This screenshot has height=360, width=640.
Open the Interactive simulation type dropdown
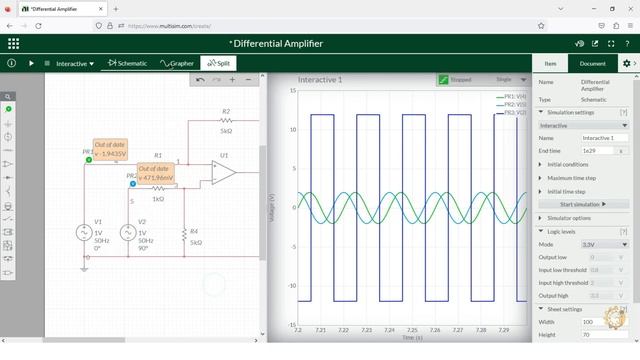[75, 64]
